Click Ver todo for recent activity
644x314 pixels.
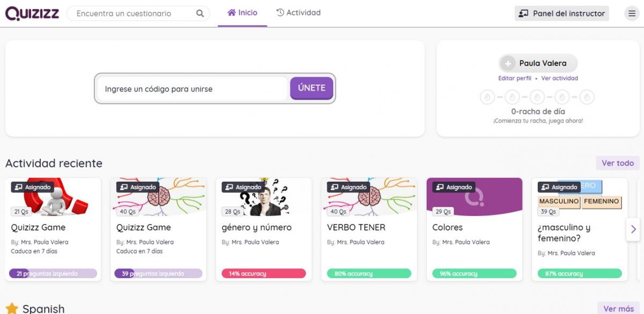pyautogui.click(x=618, y=163)
